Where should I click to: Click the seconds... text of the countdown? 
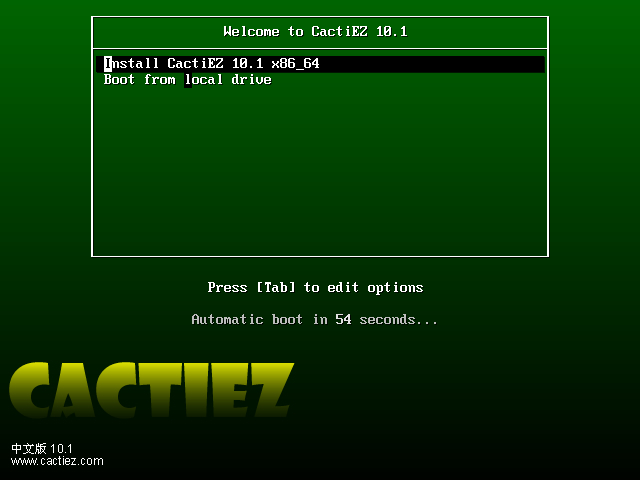pyautogui.click(x=398, y=319)
